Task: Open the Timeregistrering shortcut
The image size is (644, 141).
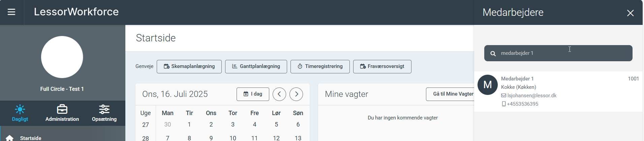Action: tap(320, 67)
